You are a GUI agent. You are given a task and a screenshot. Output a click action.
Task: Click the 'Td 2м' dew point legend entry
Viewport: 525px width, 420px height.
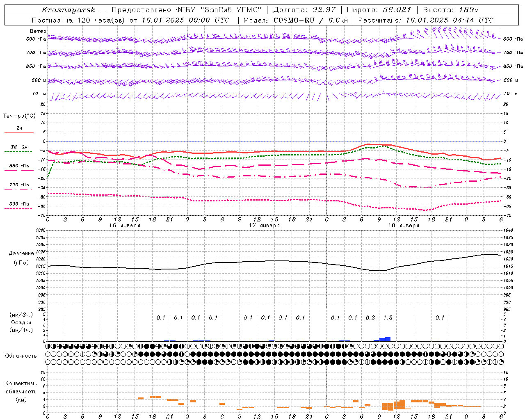pos(19,147)
